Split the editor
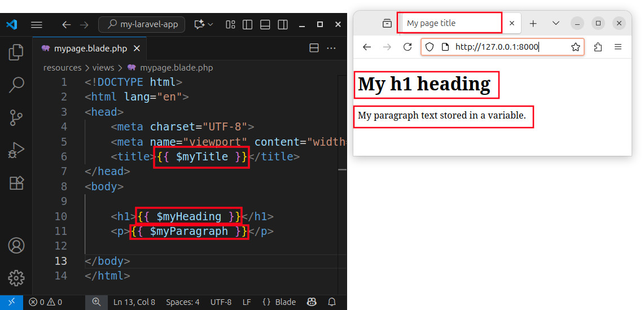The width and height of the screenshot is (644, 310). point(314,49)
